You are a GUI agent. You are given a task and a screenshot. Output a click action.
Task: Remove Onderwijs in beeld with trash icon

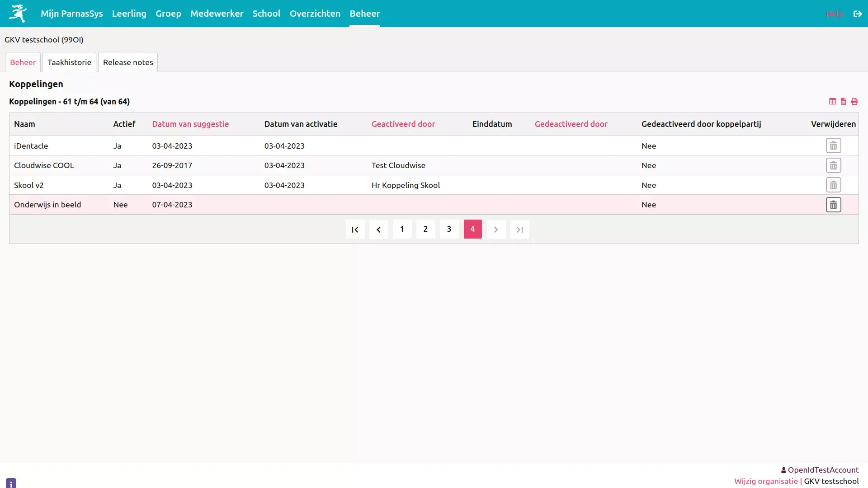point(833,205)
